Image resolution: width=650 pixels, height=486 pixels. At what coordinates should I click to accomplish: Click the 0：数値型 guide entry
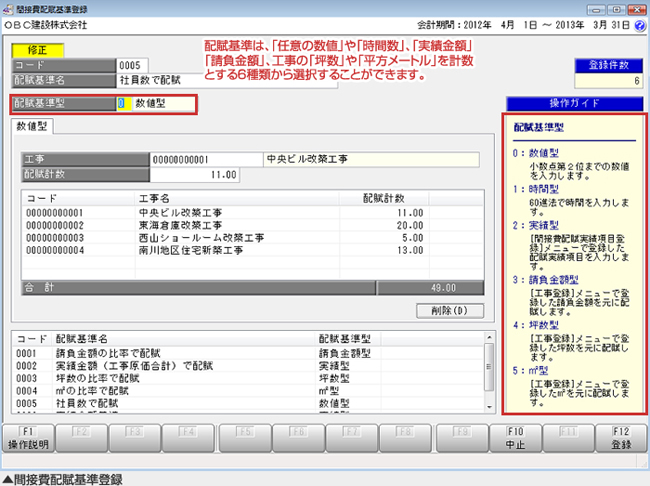(x=535, y=153)
